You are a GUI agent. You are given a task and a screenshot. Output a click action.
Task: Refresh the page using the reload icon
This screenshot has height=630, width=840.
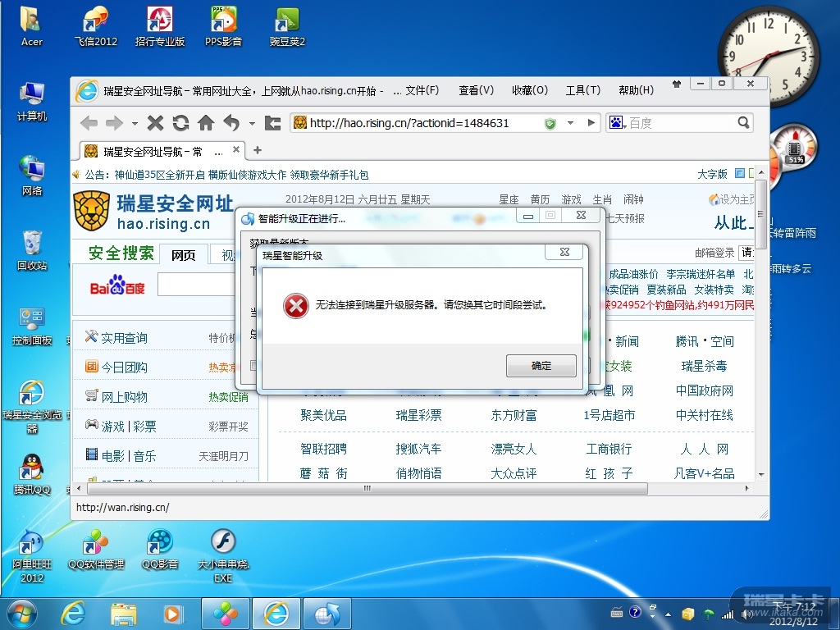point(180,123)
